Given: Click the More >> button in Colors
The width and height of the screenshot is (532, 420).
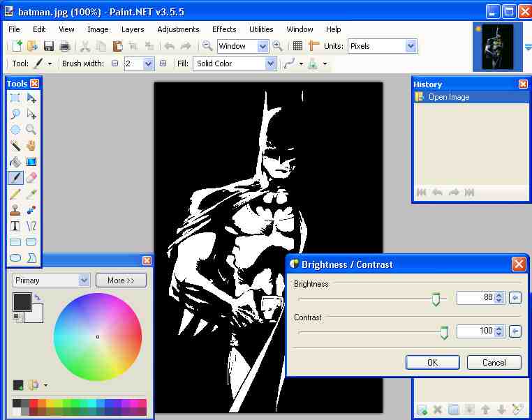Looking at the screenshot, I should coord(121,280).
